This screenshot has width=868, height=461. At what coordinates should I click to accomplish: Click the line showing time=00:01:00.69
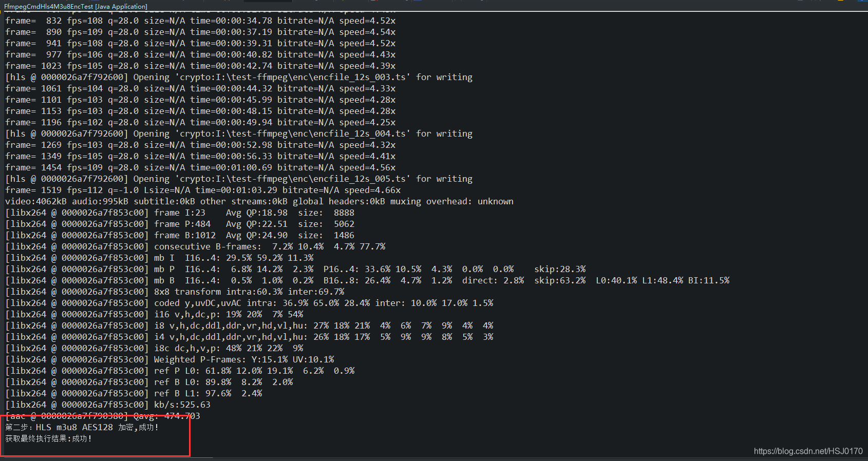[200, 167]
